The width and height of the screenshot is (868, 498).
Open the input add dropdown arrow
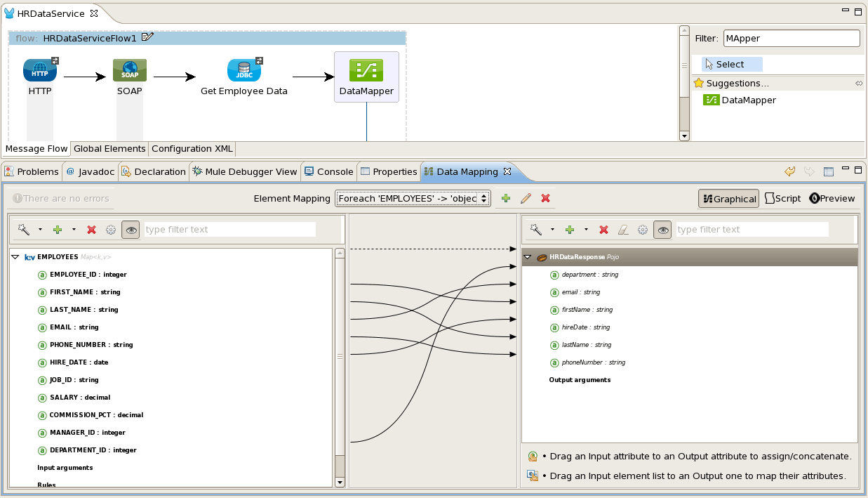pyautogui.click(x=74, y=230)
